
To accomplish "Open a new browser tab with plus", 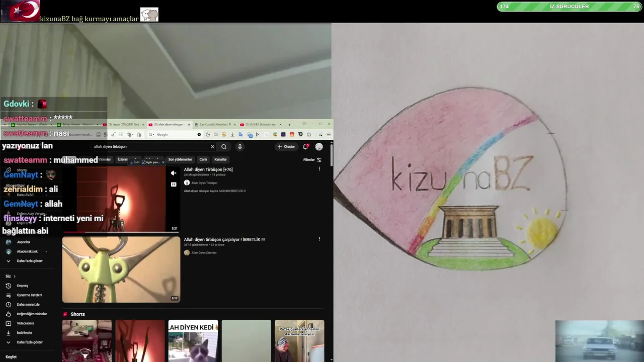I will tap(289, 125).
